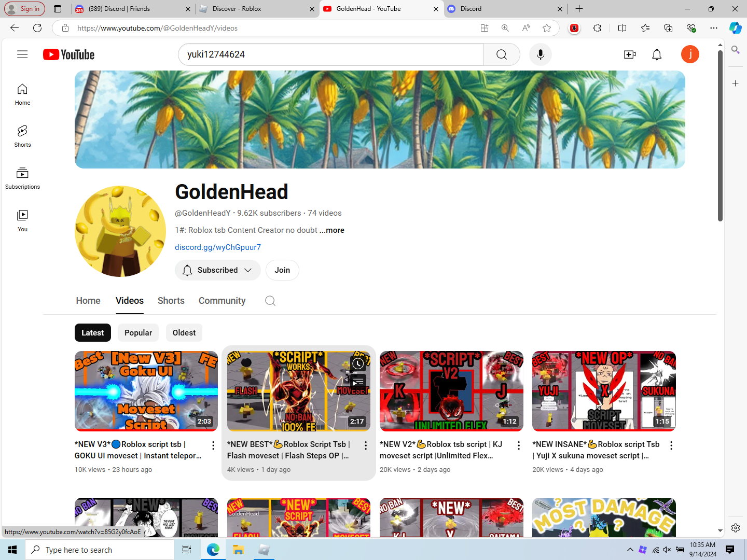The height and width of the screenshot is (560, 747).
Task: Open options for KJ moveset video
Action: 518,445
